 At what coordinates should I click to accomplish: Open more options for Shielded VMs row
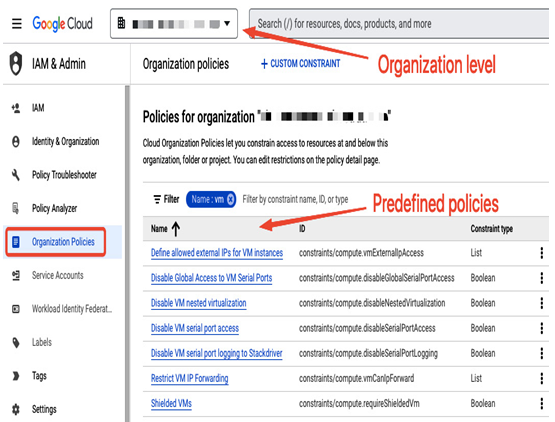click(x=542, y=404)
